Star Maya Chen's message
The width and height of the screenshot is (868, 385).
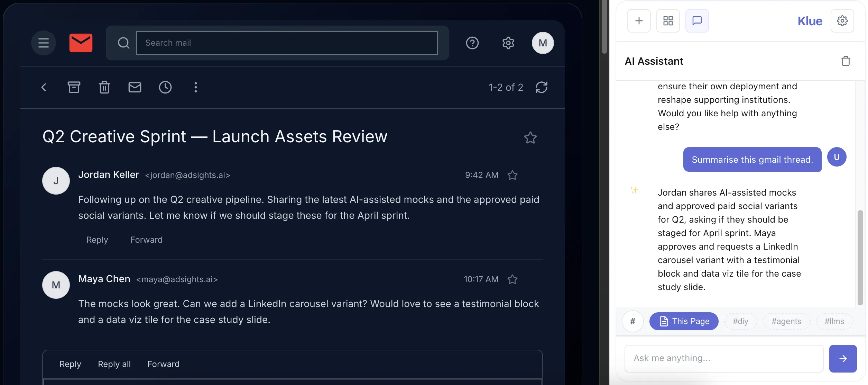[512, 279]
